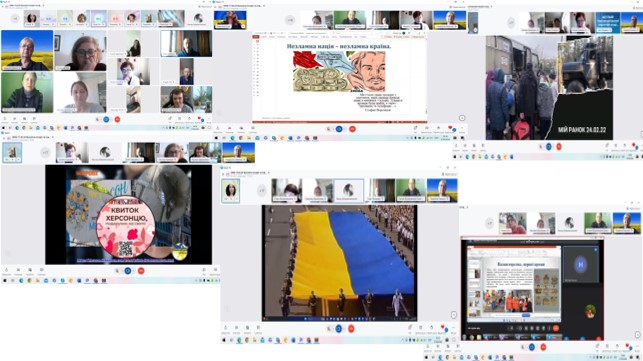Screen dimensions: 643x361
Task: Click the МІЙ РАНОК 24.02.22 caption
Action: [x=582, y=130]
